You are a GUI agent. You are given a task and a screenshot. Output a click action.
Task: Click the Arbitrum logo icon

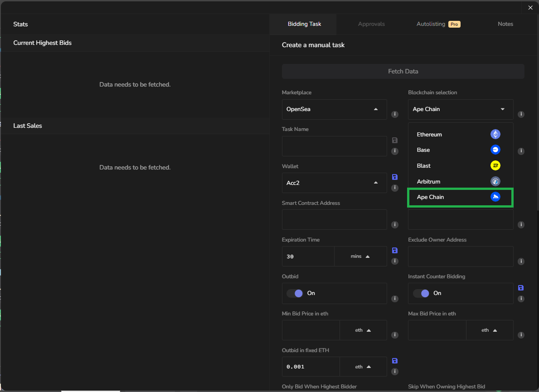tap(495, 181)
